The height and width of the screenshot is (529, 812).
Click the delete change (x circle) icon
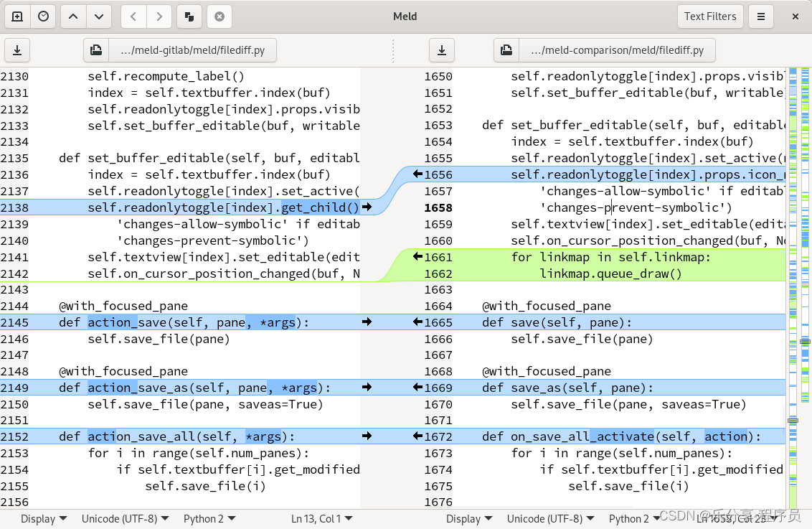219,17
